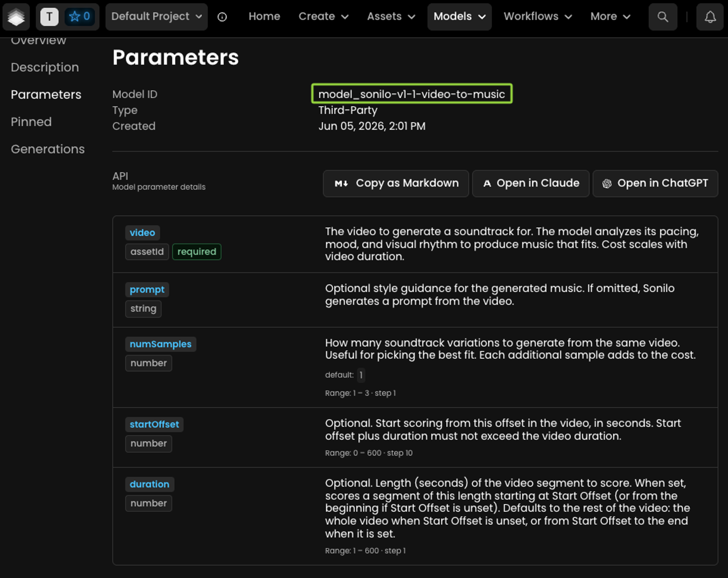Click the project info circle icon

[222, 17]
